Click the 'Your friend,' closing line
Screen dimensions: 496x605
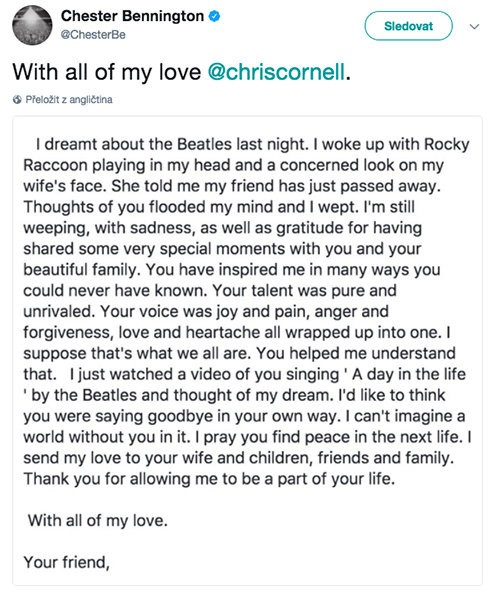tap(67, 562)
